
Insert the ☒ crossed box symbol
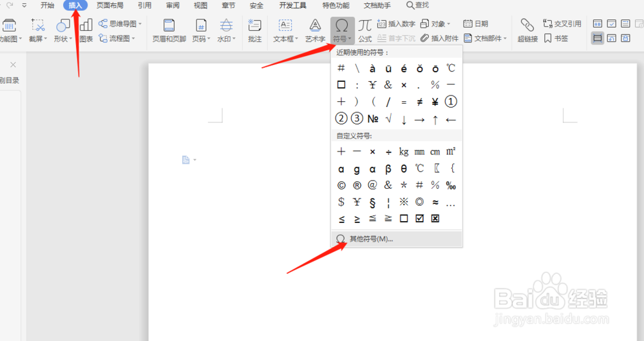click(x=435, y=219)
